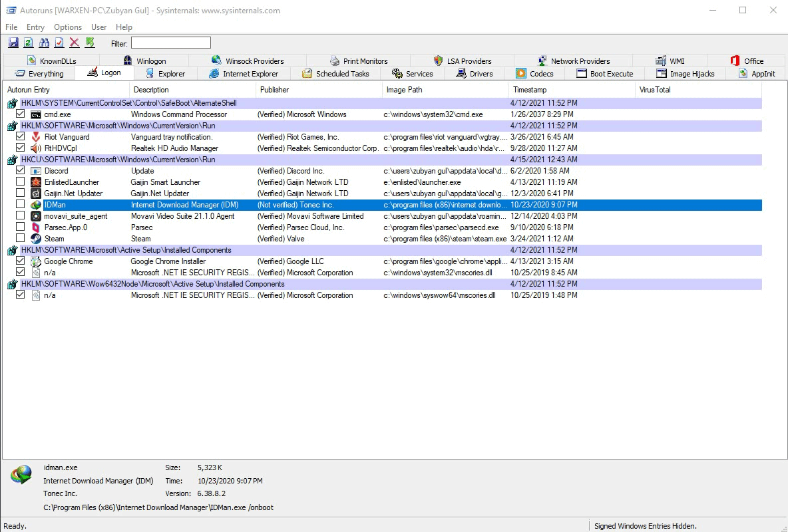Click the Find binoculars icon
This screenshot has width=788, height=532.
(x=44, y=43)
